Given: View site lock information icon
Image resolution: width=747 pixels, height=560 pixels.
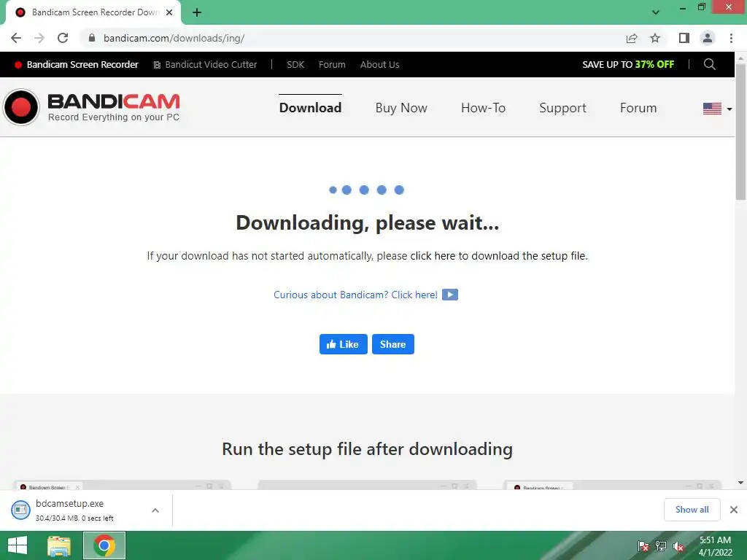Looking at the screenshot, I should point(92,38).
